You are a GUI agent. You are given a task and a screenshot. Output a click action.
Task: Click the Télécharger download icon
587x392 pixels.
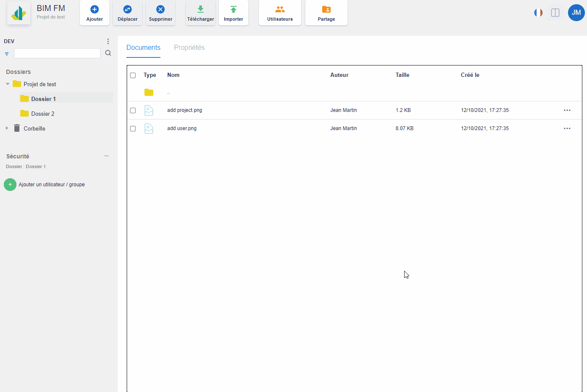coord(201,10)
